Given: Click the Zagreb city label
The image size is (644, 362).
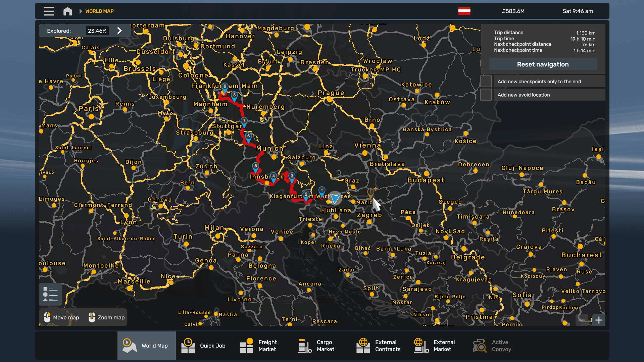Looking at the screenshot, I should (x=369, y=215).
